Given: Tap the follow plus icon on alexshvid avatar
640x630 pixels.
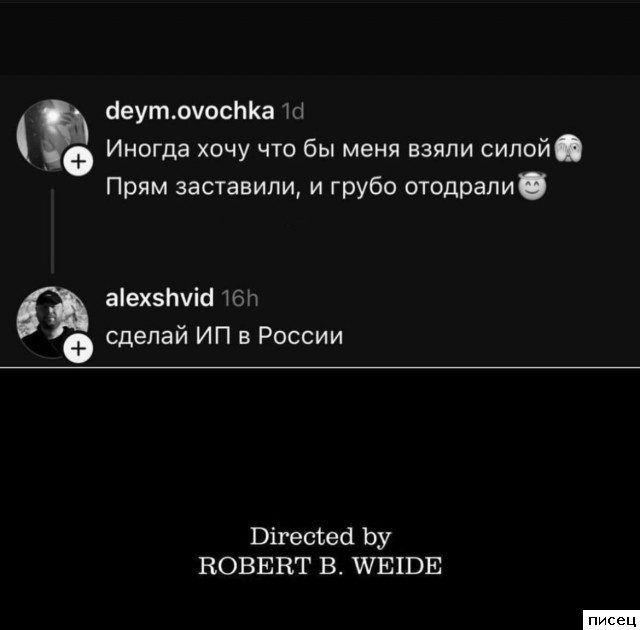Looking at the screenshot, I should point(78,348).
